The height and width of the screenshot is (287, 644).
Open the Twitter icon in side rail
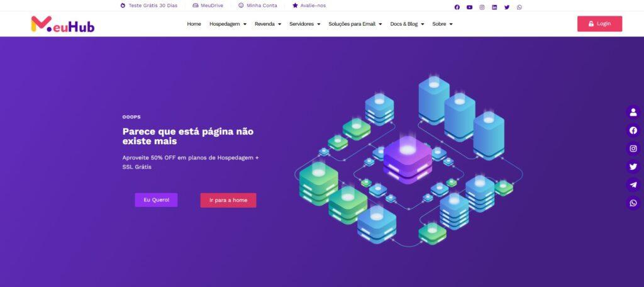(x=633, y=167)
